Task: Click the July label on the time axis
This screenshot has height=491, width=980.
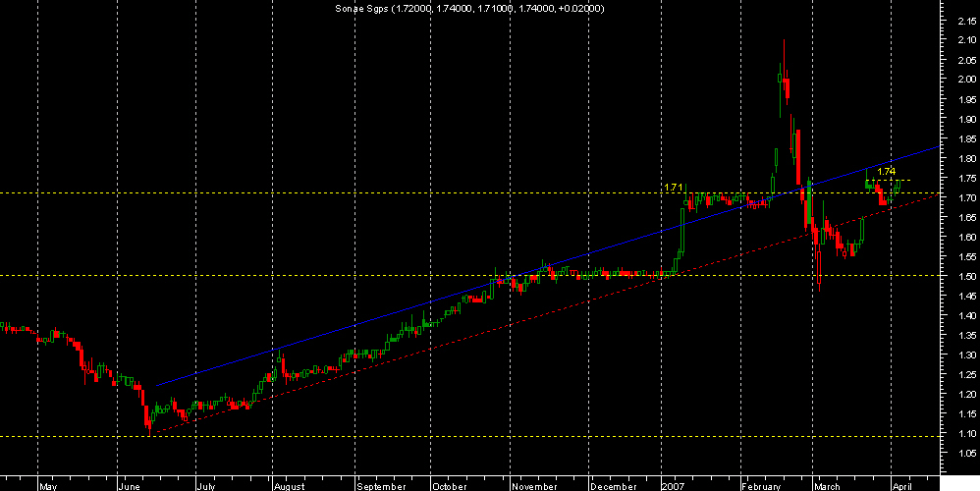Action: [x=206, y=487]
